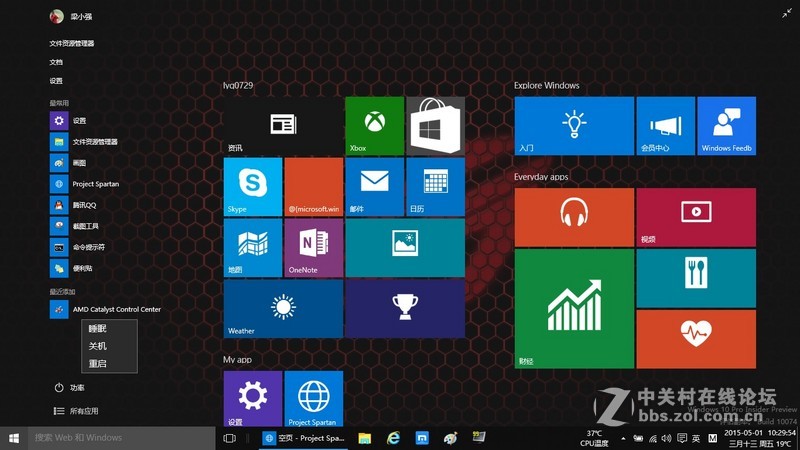This screenshot has height=450, width=800.
Task: Click the Explore Windows group title
Action: click(546, 85)
